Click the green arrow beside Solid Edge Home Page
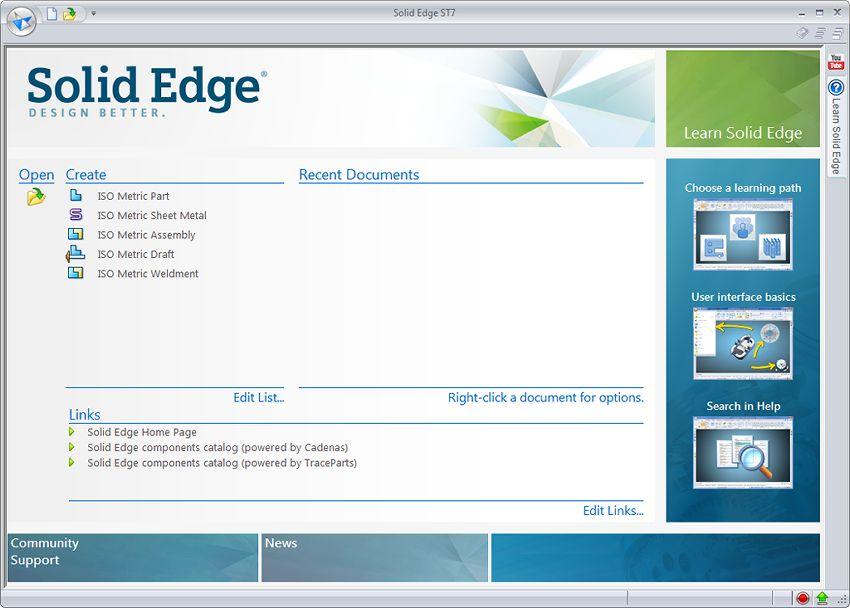 (x=72, y=432)
